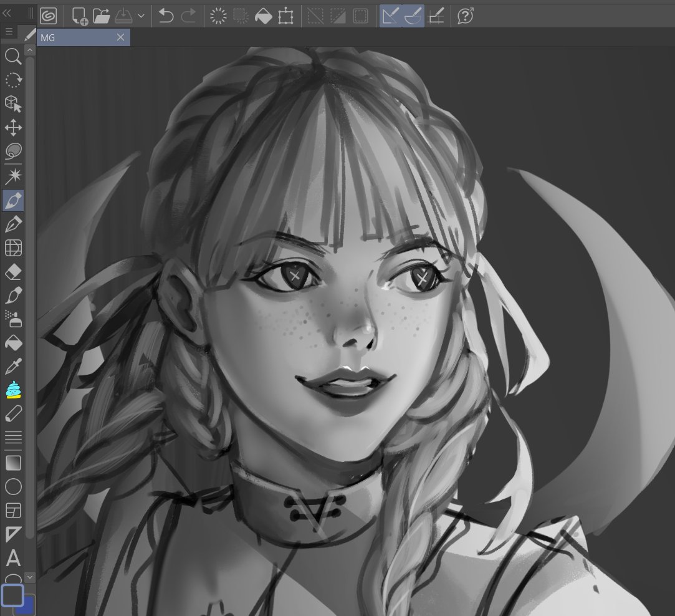The image size is (675, 616).
Task: Select the Airbrush tool
Action: pos(14,319)
